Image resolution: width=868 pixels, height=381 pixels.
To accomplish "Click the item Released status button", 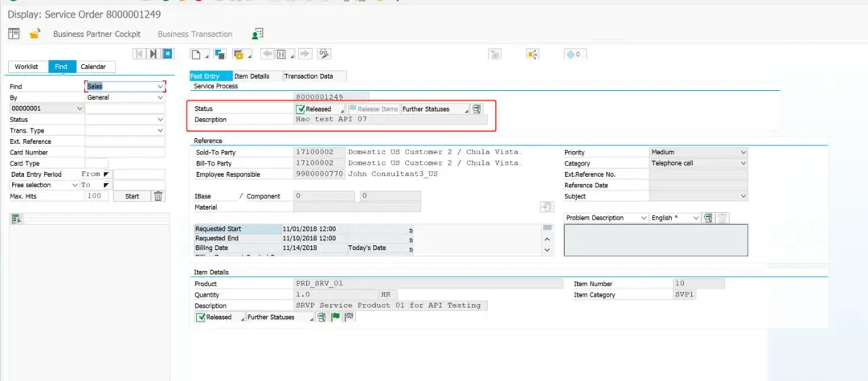I will [220, 317].
